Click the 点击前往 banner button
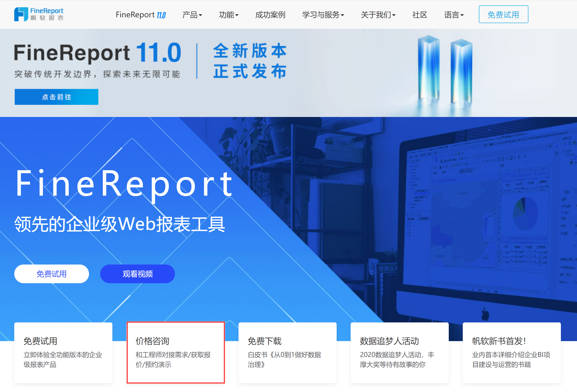 56,97
